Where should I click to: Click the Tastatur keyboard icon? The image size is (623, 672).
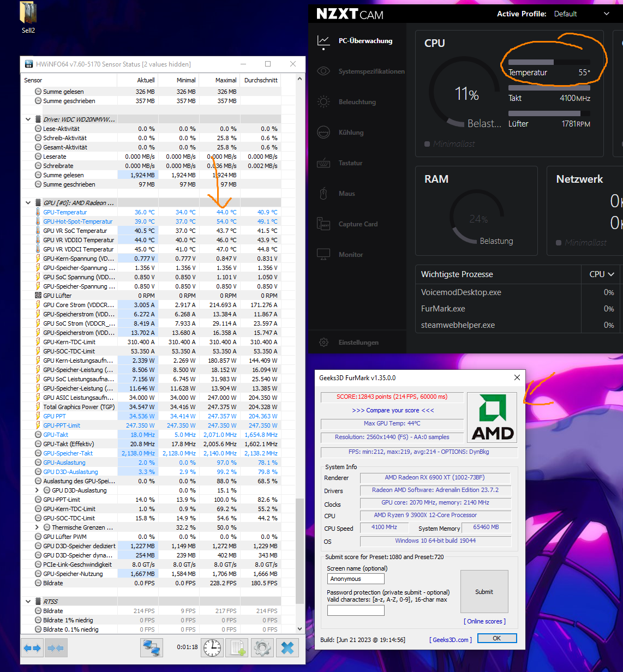pyautogui.click(x=324, y=163)
